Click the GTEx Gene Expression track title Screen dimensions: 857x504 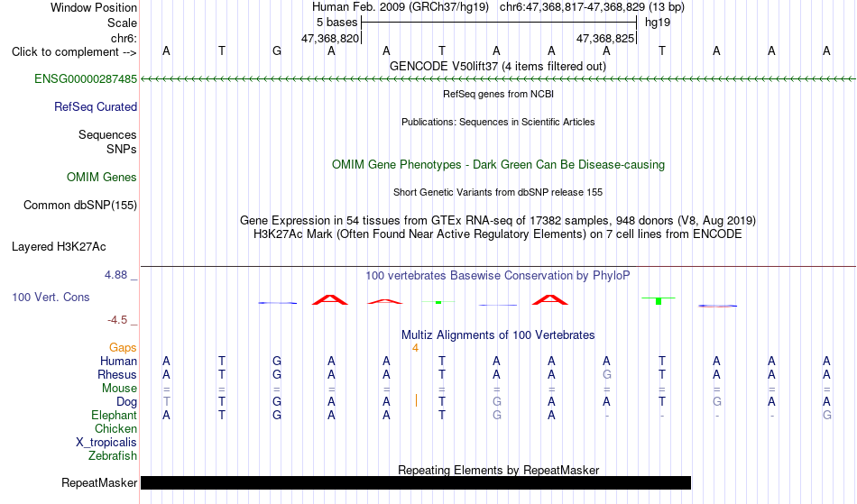click(x=498, y=220)
